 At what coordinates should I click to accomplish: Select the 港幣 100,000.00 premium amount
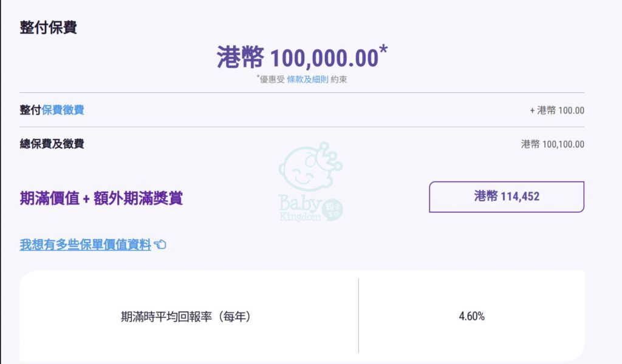pyautogui.click(x=298, y=58)
